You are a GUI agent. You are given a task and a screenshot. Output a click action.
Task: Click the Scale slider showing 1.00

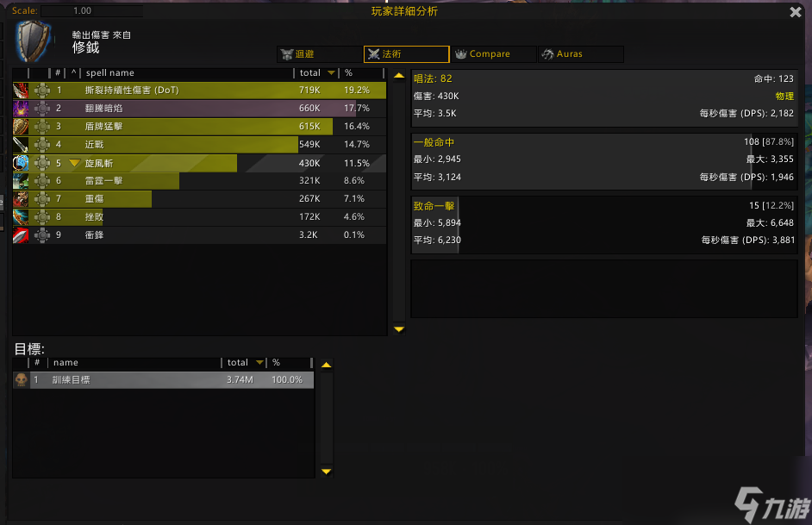pos(91,11)
